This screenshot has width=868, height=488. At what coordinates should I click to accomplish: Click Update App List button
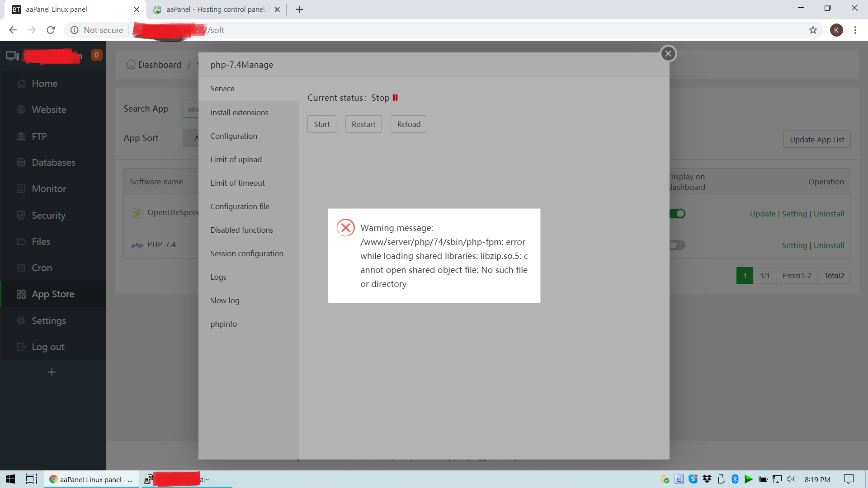pyautogui.click(x=816, y=140)
